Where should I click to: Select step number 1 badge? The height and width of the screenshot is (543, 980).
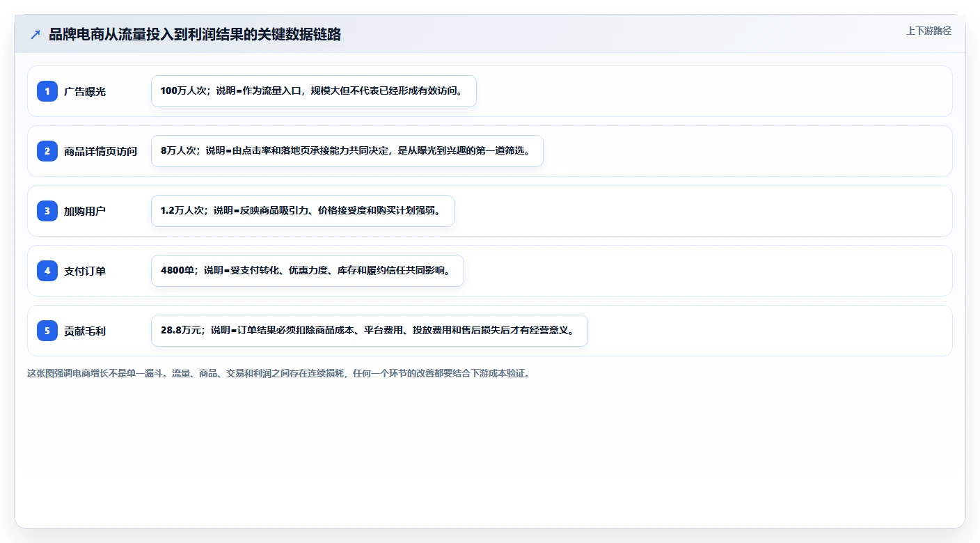click(x=47, y=91)
